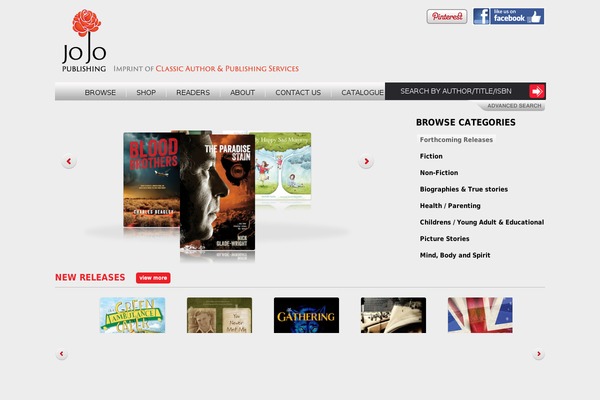The image size is (600, 400).
Task: Select Forthcoming Releases category
Action: tap(456, 140)
